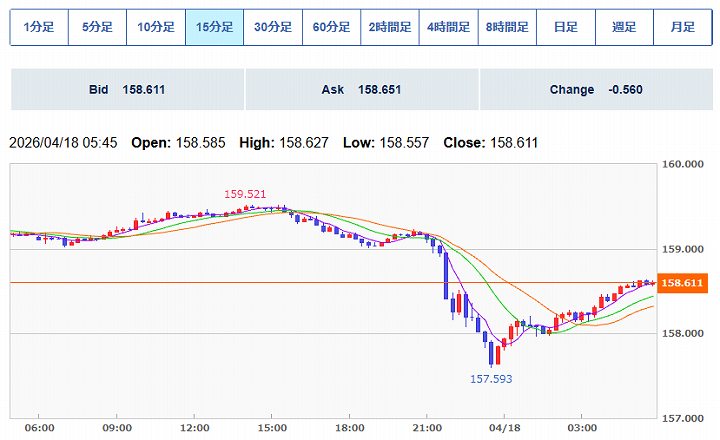The width and height of the screenshot is (720, 440).
Task: Open the 4時間足 chart view
Action: point(449,27)
